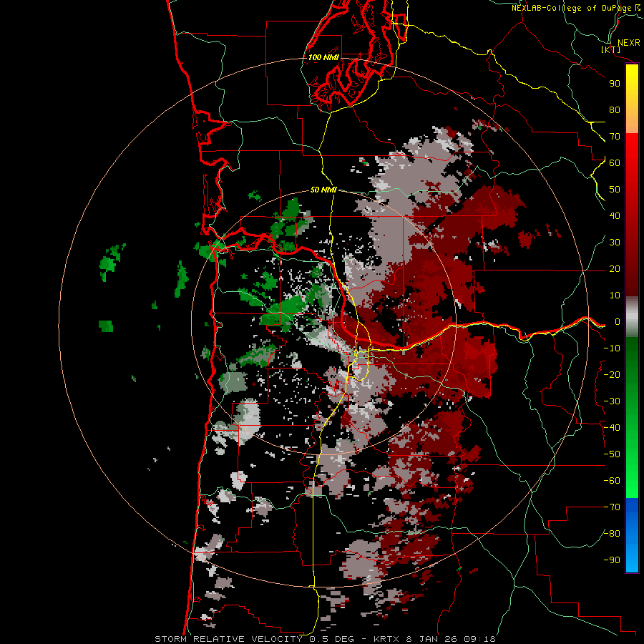The image size is (644, 644).
Task: Click the -20 scale value
Action: 612,375
